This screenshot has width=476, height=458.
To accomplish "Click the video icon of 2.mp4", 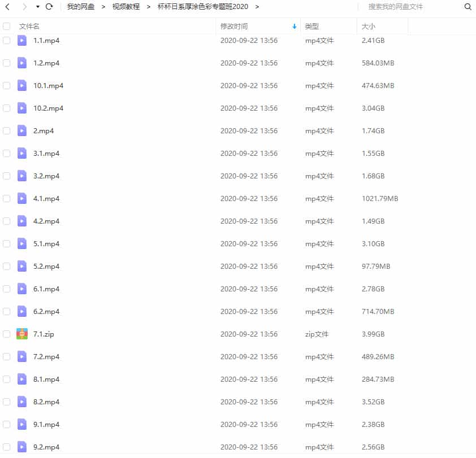I will [x=22, y=130].
